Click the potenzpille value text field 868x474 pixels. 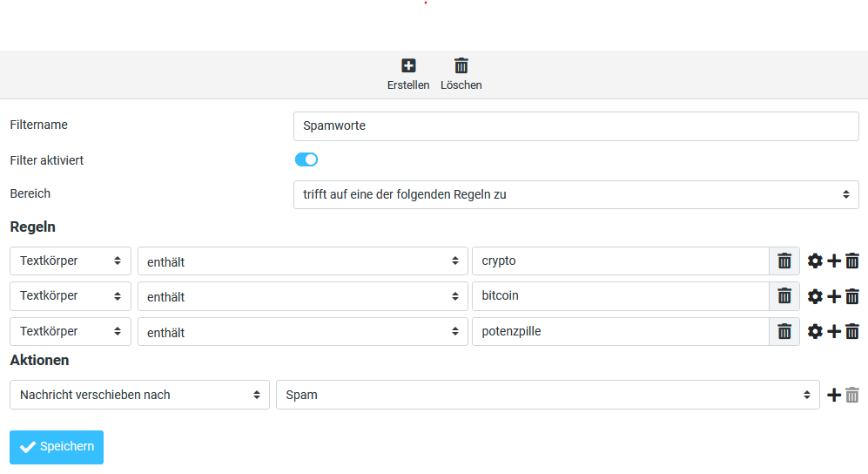tap(619, 331)
